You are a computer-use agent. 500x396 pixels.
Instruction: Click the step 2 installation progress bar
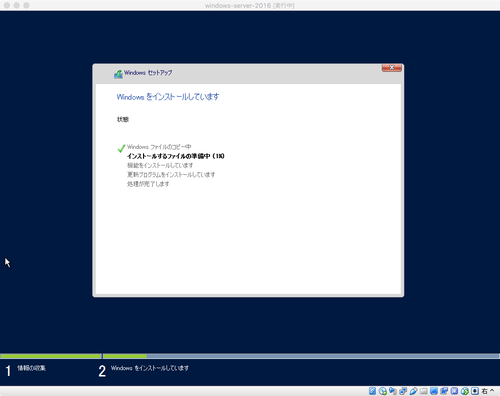coord(301,356)
